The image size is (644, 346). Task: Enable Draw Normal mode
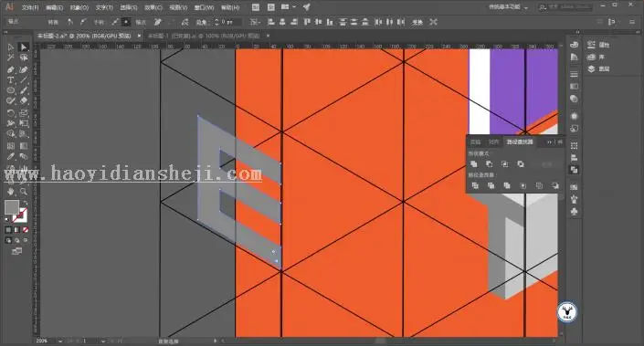8,240
